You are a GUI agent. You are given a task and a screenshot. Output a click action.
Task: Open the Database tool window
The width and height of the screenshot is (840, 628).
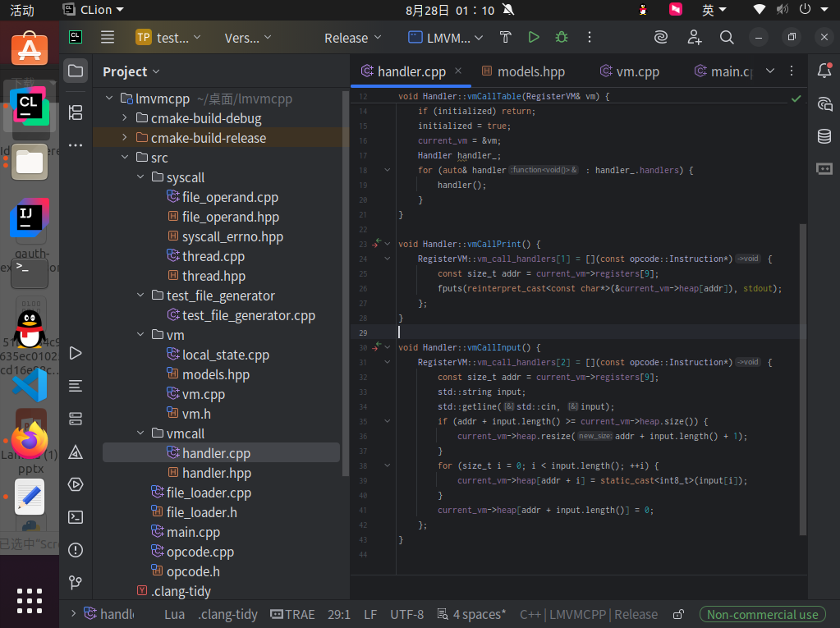tap(824, 136)
